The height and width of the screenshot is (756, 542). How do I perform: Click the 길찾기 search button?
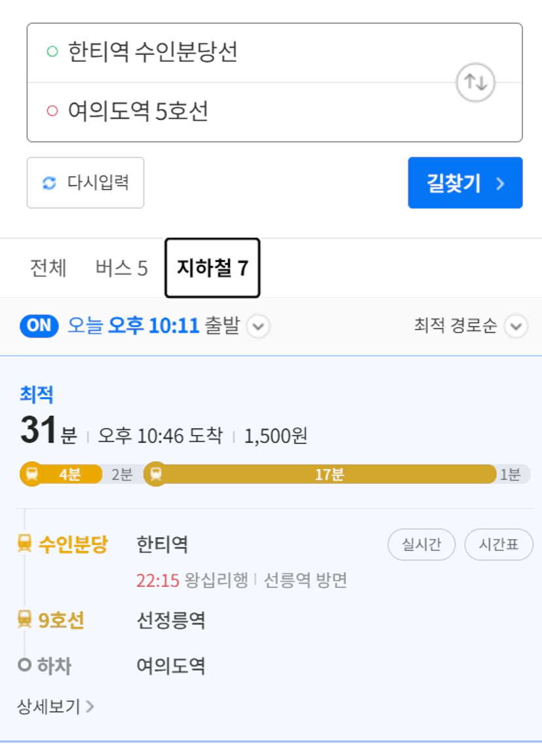(x=465, y=183)
